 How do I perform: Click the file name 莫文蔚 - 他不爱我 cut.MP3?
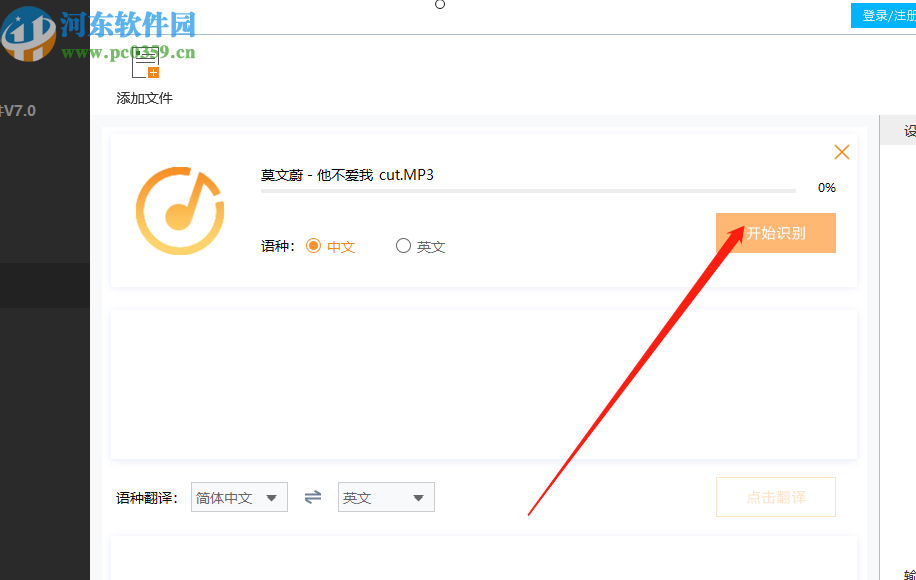tap(347, 175)
